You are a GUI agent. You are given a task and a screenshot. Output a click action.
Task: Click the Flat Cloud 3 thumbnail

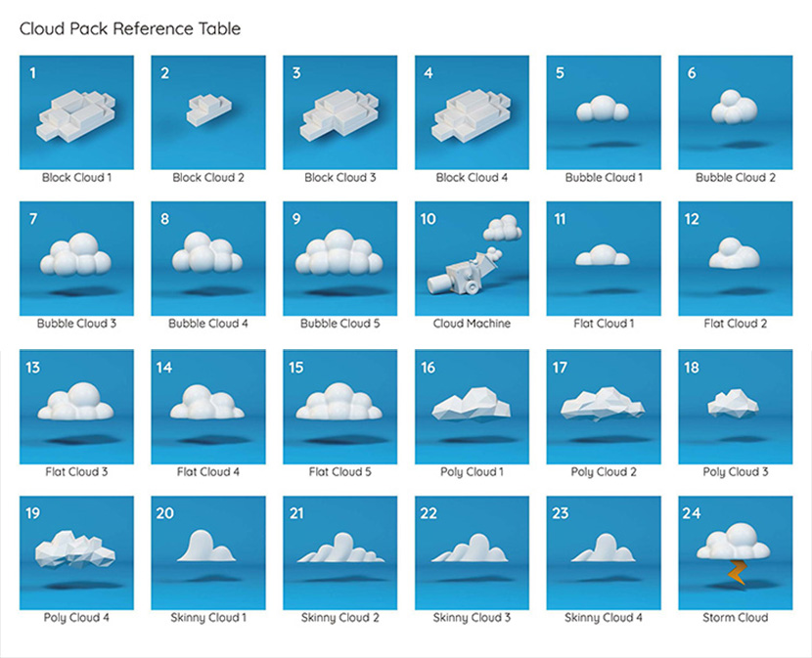76,407
